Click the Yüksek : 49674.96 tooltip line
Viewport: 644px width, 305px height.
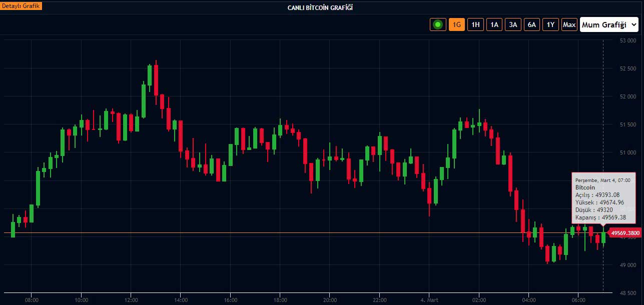click(x=599, y=202)
